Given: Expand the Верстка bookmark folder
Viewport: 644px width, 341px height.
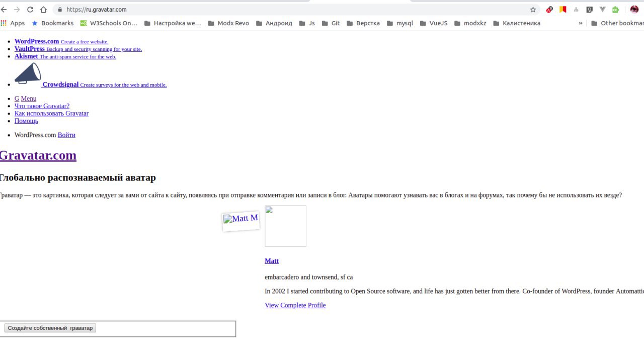Looking at the screenshot, I should 363,23.
